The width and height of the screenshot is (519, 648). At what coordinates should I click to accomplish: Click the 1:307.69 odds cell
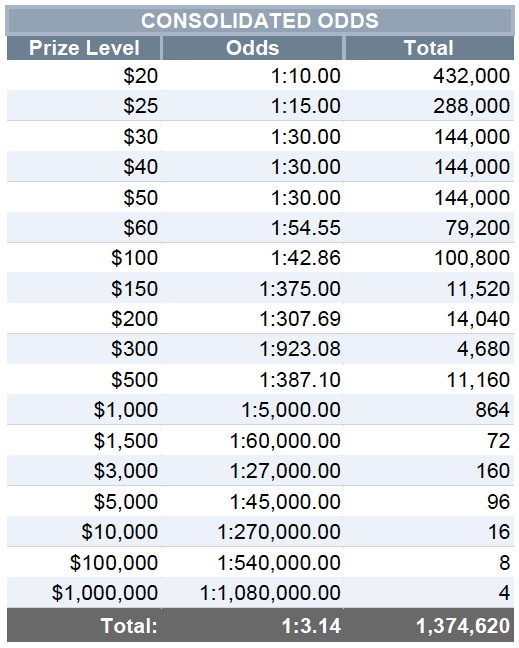click(252, 319)
